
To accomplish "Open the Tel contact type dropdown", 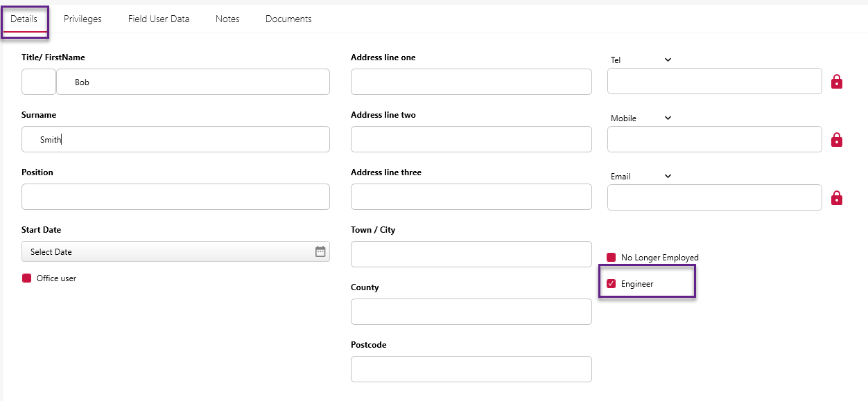I will (666, 60).
